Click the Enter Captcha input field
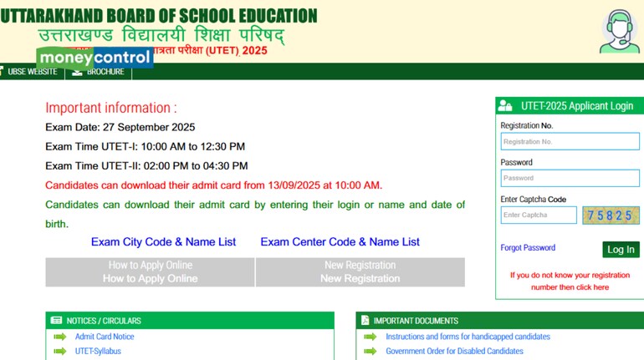The image size is (644, 360). [539, 215]
